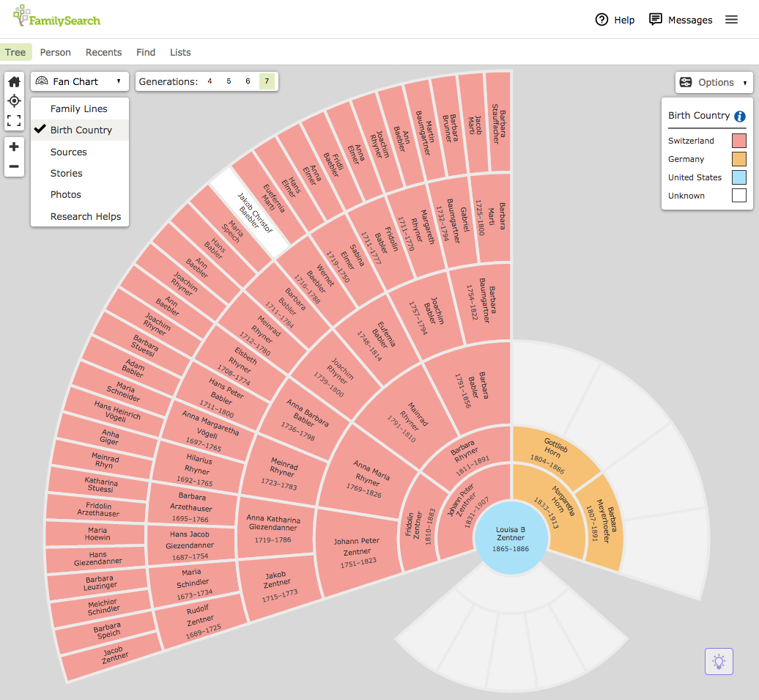Enter fullscreen mode with the brackets icon
Image resolution: width=759 pixels, height=700 pixels.
click(14, 120)
